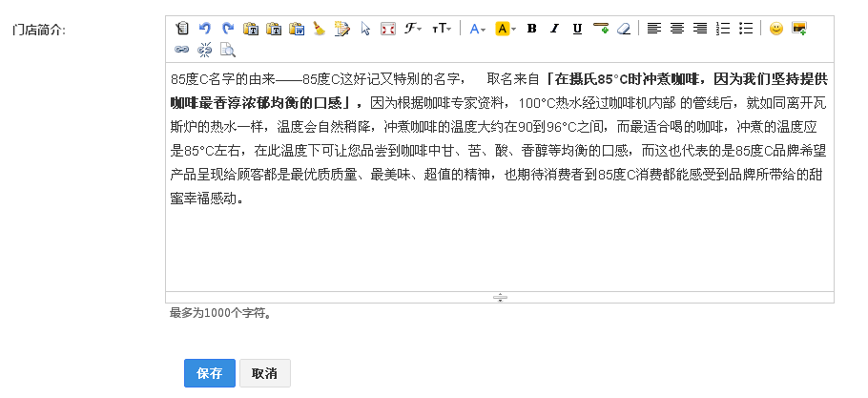Click the 门店简介 field label

point(39,30)
